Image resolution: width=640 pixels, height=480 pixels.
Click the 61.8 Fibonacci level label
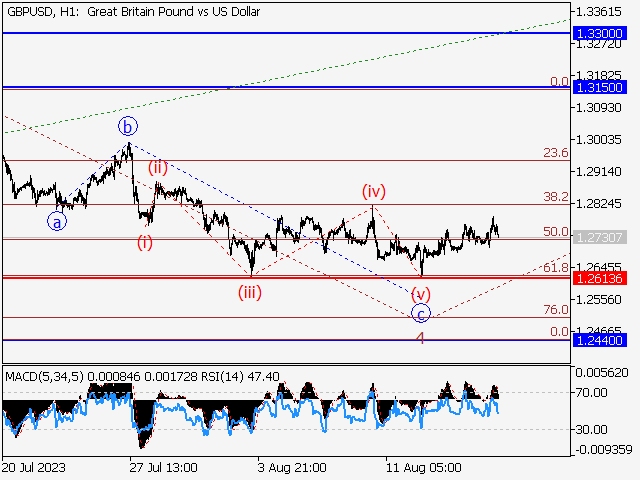[x=556, y=268]
